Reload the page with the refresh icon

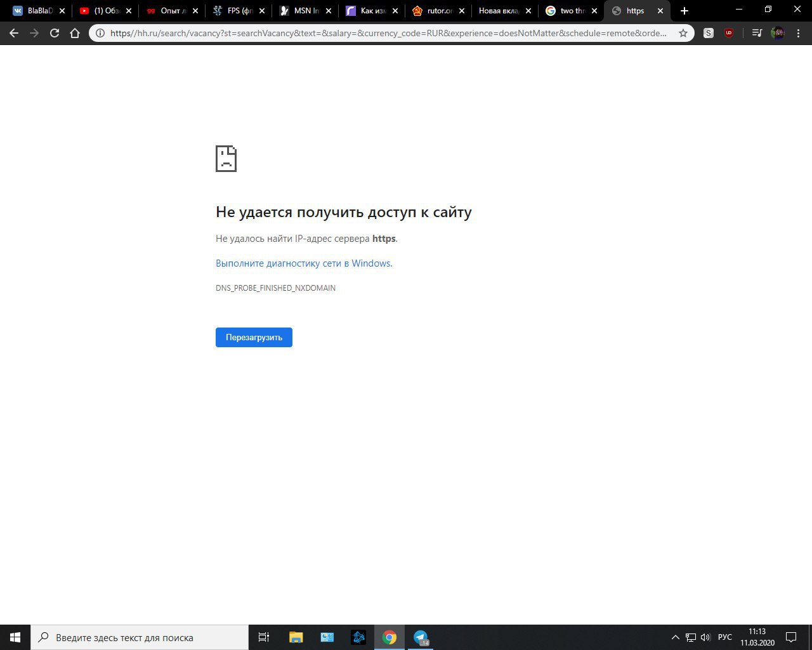coord(55,33)
